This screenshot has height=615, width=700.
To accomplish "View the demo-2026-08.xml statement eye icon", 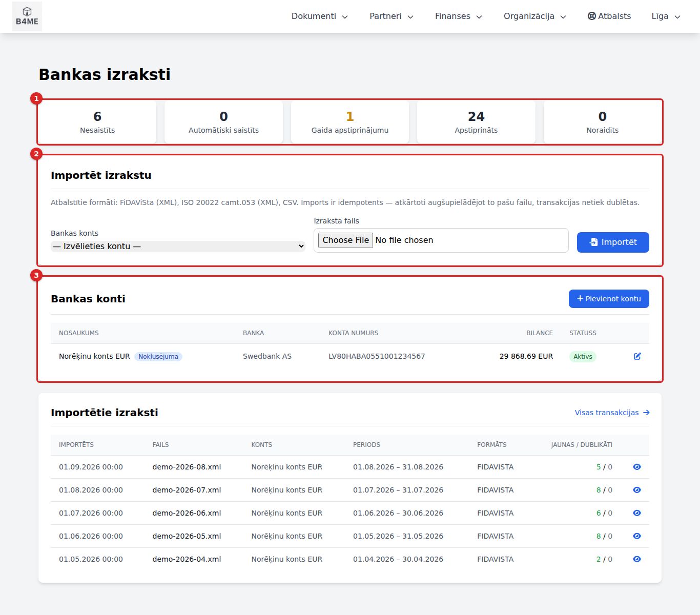I will tap(637, 467).
